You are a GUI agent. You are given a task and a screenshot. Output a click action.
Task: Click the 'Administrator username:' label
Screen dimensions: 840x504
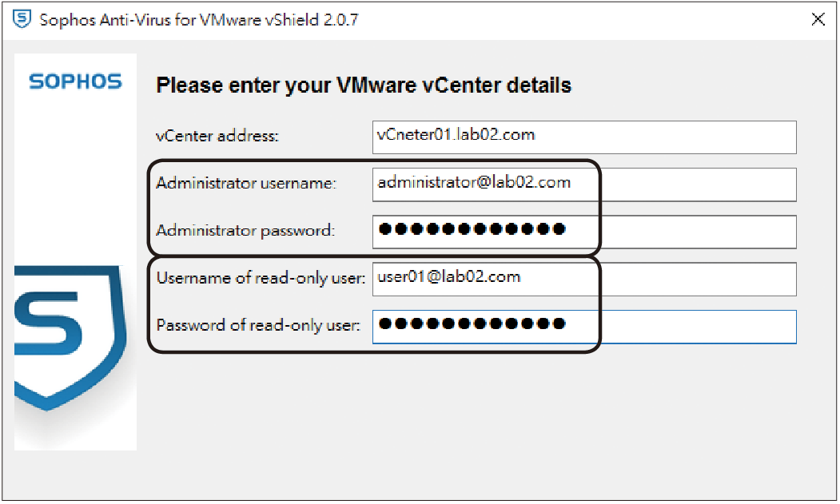coord(246,183)
